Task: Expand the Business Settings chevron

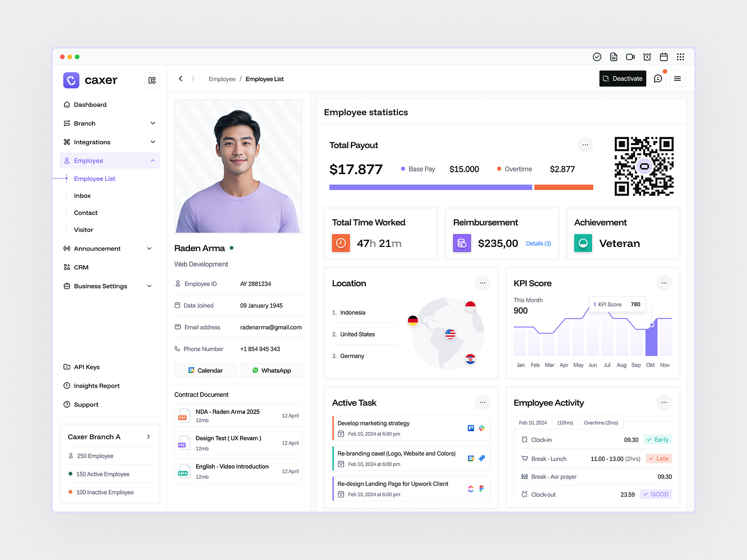Action: [x=149, y=286]
